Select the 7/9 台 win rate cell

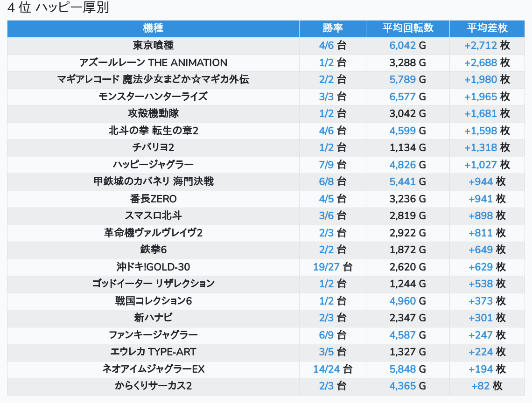tap(332, 165)
